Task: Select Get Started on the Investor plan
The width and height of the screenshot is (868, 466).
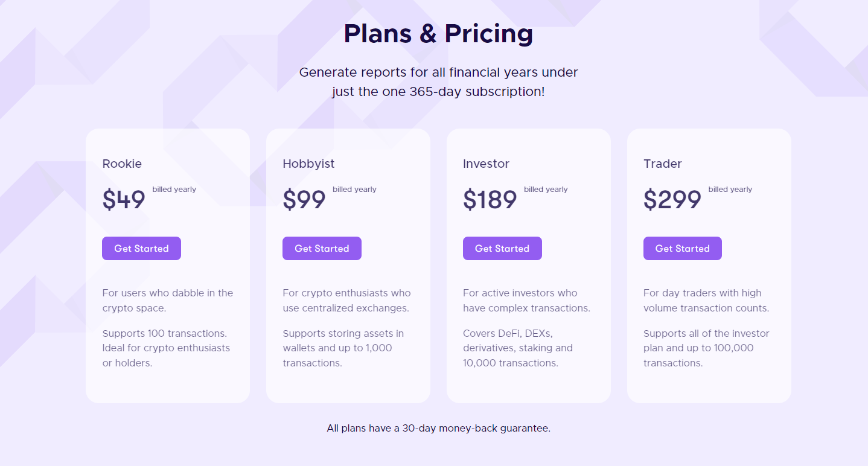Action: tap(502, 249)
